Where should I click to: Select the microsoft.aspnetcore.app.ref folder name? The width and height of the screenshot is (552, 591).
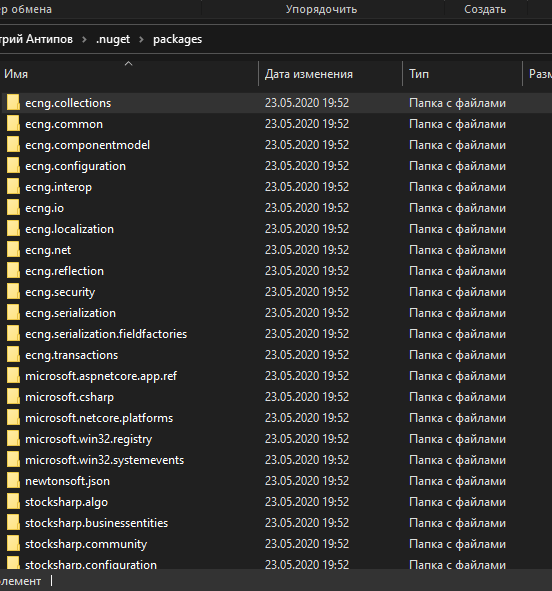(101, 376)
